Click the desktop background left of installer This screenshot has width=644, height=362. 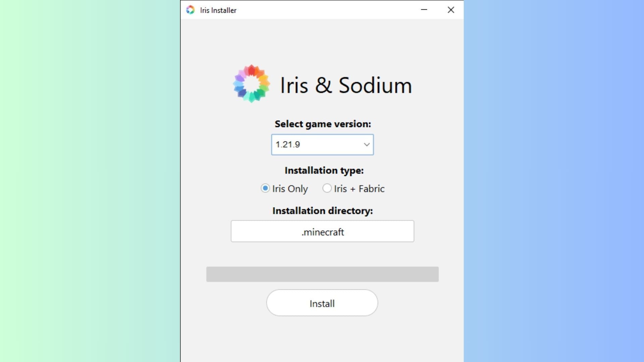coord(91,181)
